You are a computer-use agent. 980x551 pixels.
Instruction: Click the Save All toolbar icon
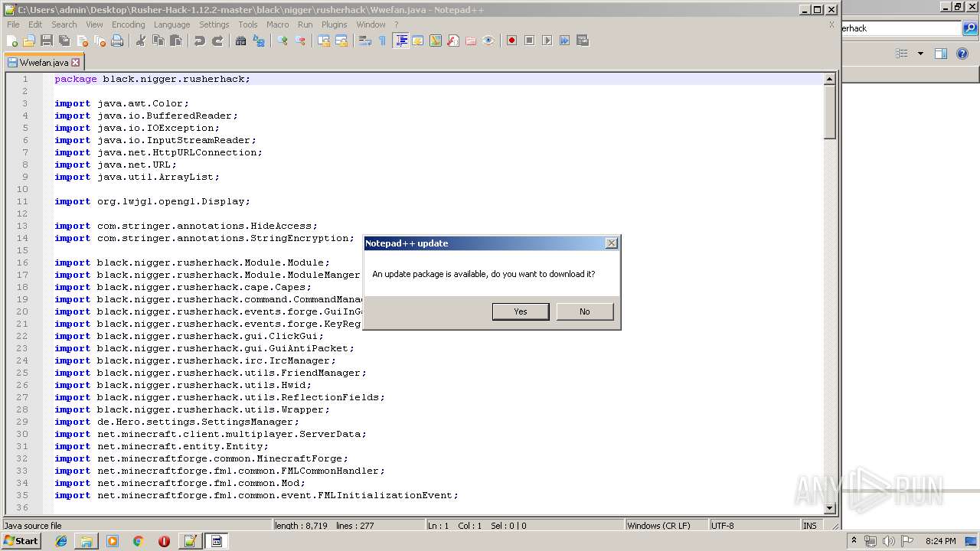[x=64, y=41]
